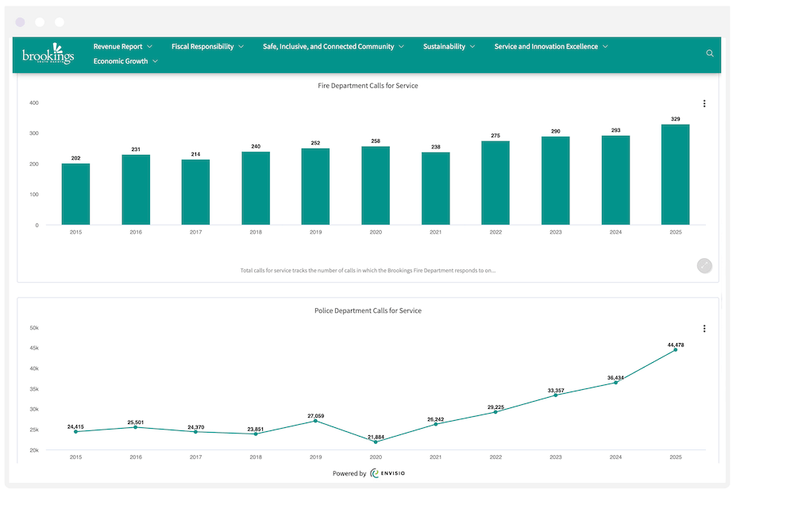Select the 2021 bar showing 238
The height and width of the screenshot is (532, 794).
435,189
